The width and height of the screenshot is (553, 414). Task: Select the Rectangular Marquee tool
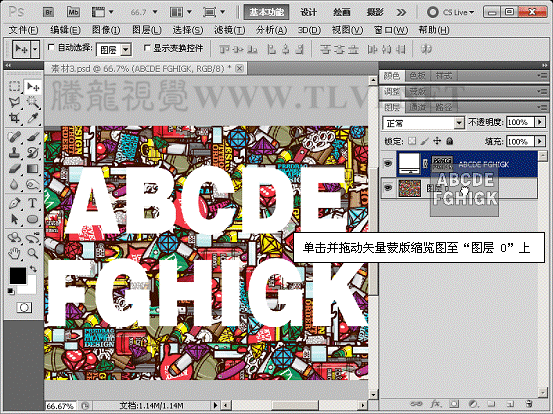pyautogui.click(x=14, y=86)
